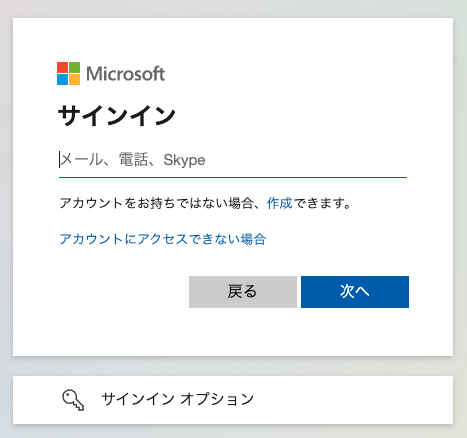Viewport: 467px width, 438px height.
Task: Focus the メール、電話、Skype input field
Action: pos(233,160)
